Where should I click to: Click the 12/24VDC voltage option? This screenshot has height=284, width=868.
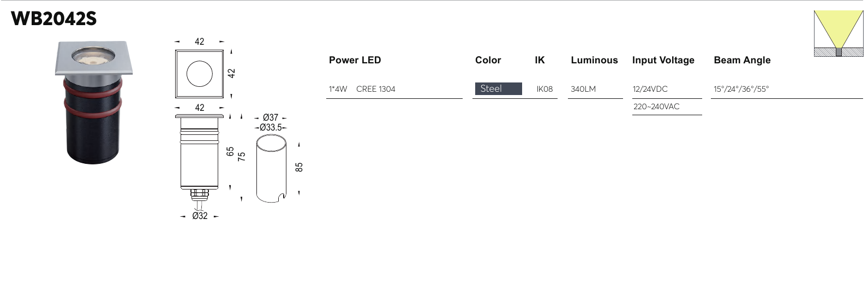(x=650, y=89)
